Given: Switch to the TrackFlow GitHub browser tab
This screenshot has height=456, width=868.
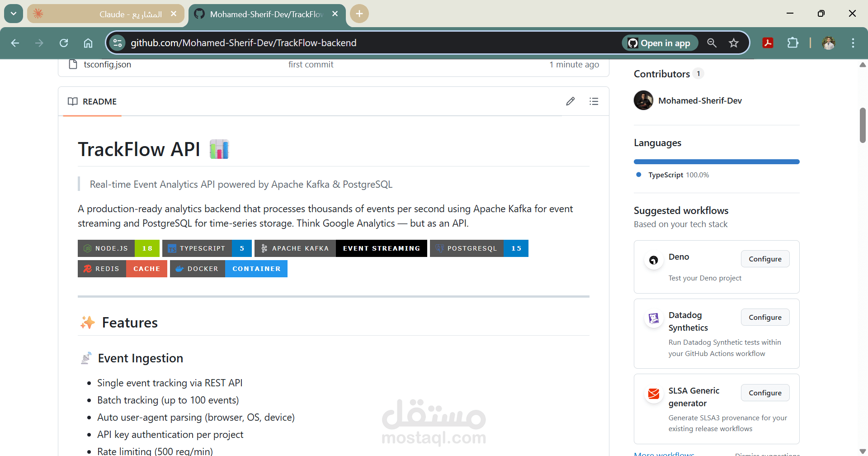Looking at the screenshot, I should coord(267,14).
